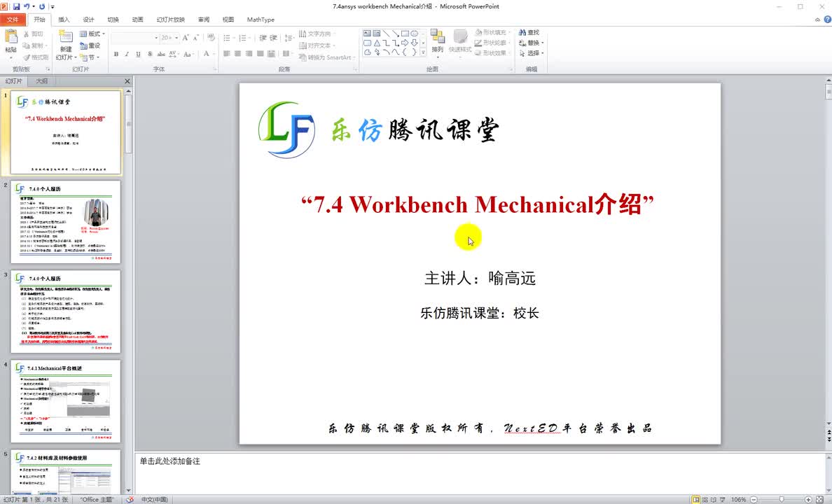Toggle text Shadow formatting

(x=150, y=54)
